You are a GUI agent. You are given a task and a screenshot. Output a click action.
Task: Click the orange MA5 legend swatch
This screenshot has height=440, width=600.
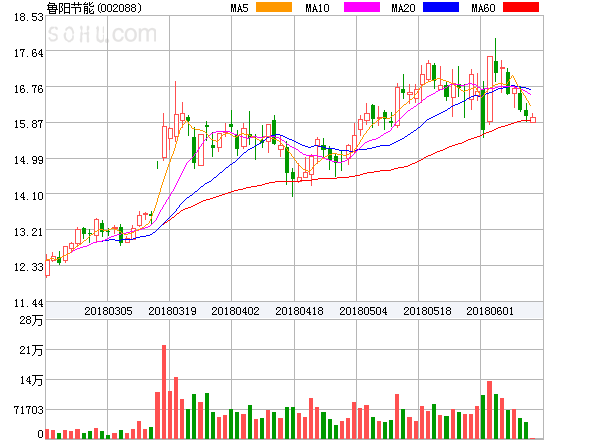[x=274, y=7]
